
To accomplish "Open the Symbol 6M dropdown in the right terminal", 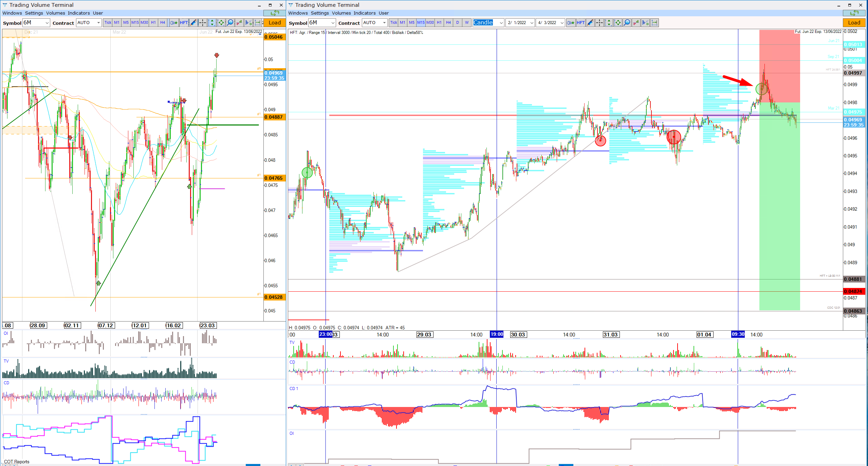I will click(333, 23).
